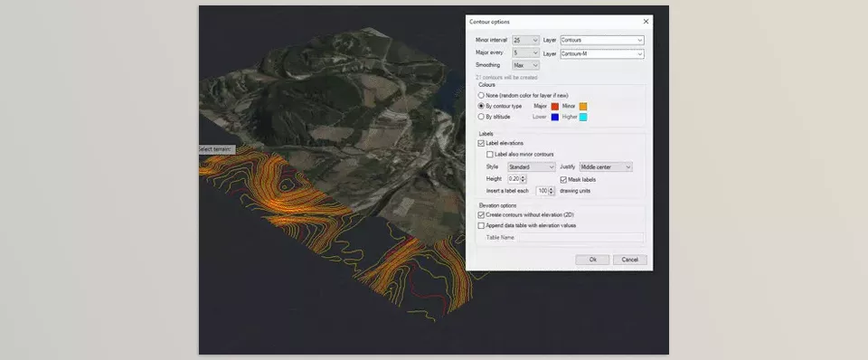Pick the Higher altitude cyan color swatch
The height and width of the screenshot is (360, 868).
(583, 117)
